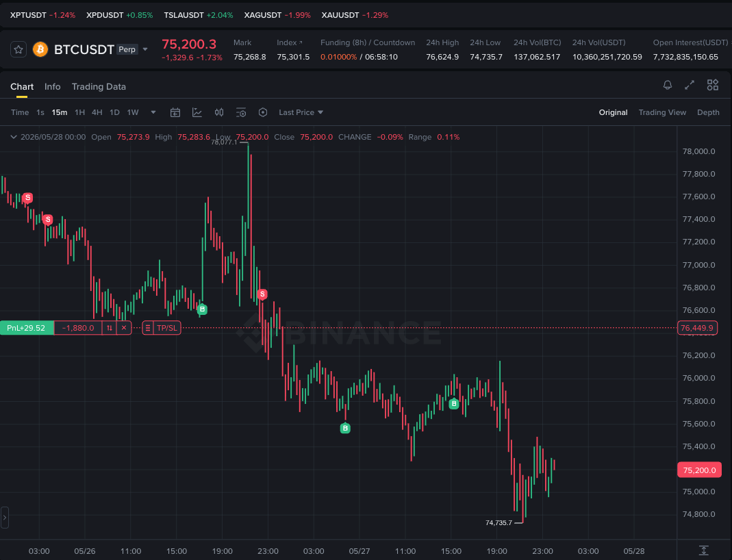This screenshot has width=732, height=560.
Task: Click the TP/SL button on order line
Action: [x=166, y=328]
